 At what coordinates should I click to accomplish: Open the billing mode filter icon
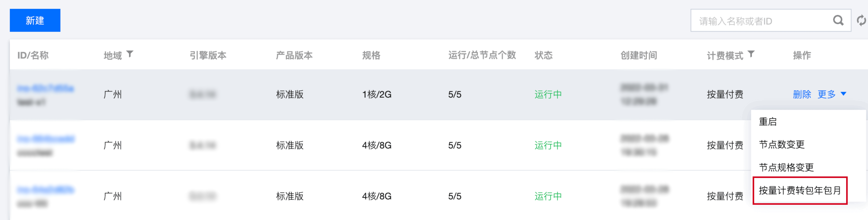tap(751, 54)
